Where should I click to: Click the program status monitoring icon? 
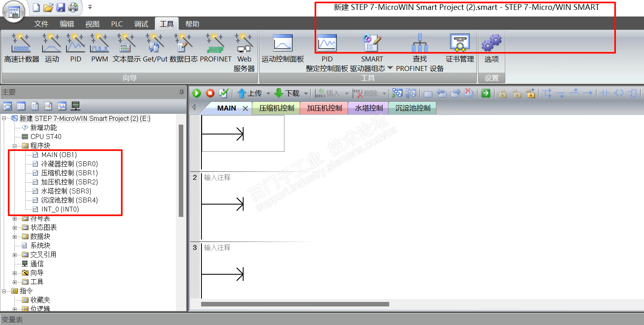(398, 93)
